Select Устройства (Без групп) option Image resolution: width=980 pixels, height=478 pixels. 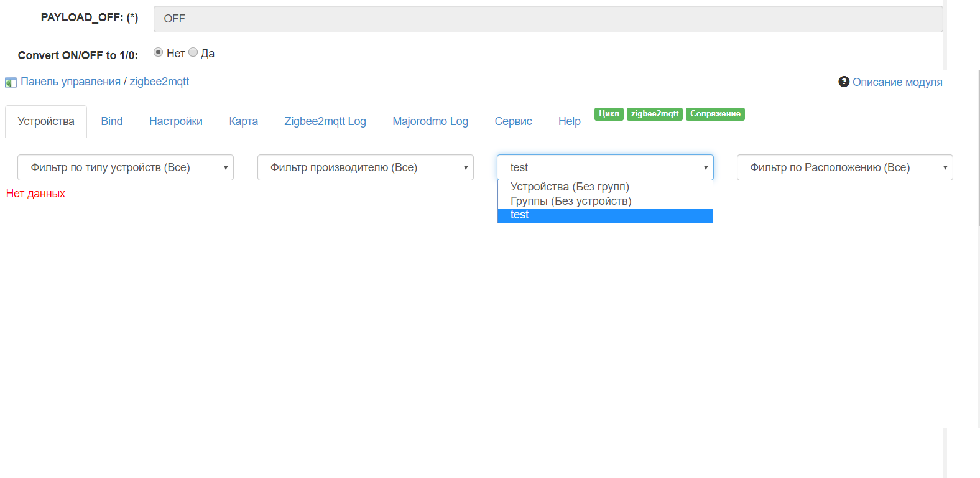tap(570, 187)
